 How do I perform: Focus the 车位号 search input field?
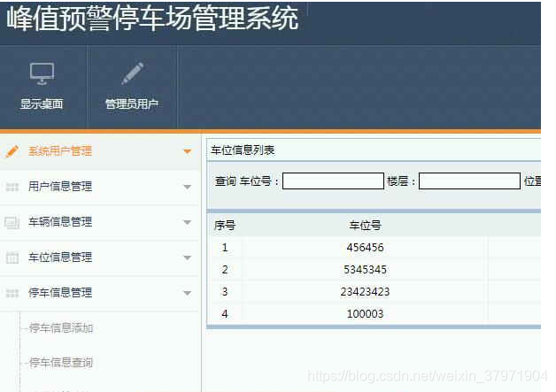333,181
